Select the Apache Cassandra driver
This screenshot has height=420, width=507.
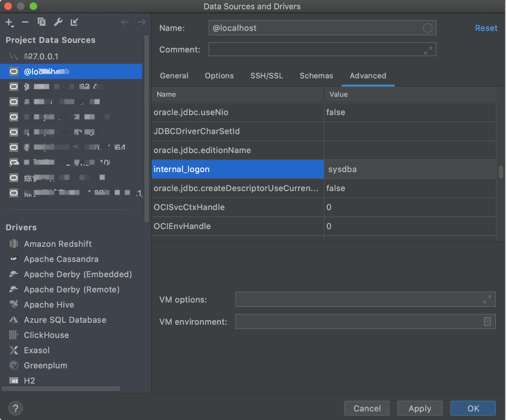pyautogui.click(x=61, y=259)
